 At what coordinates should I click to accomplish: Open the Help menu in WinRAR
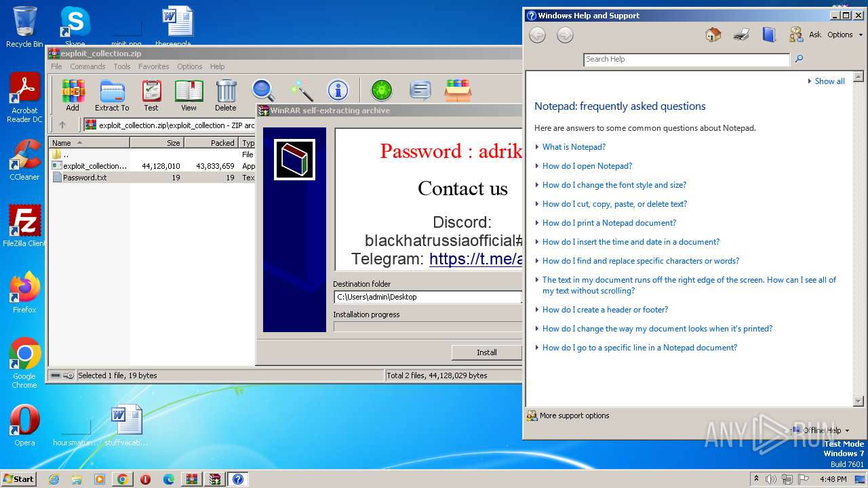[x=217, y=66]
